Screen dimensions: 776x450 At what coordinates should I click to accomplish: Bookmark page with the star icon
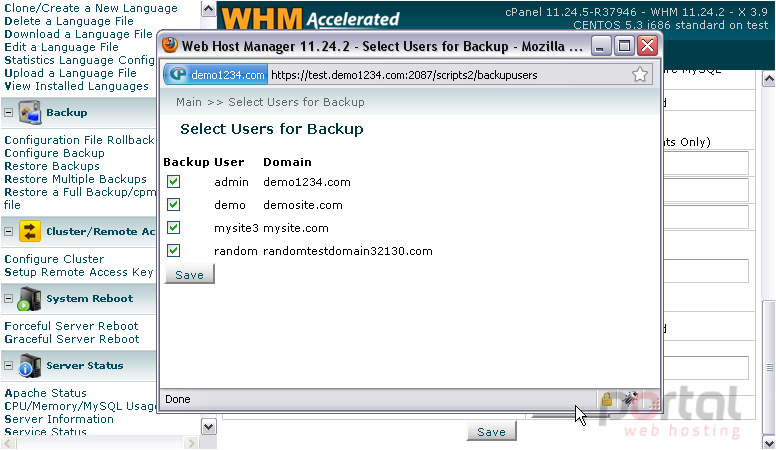[x=639, y=75]
